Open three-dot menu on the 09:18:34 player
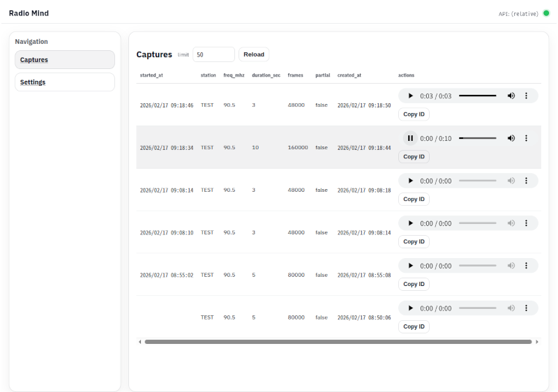This screenshot has height=392, width=558. point(526,138)
